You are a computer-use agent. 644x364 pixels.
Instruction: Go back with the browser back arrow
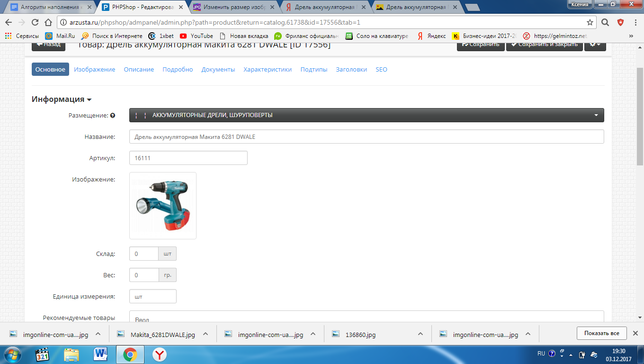pyautogui.click(x=9, y=22)
